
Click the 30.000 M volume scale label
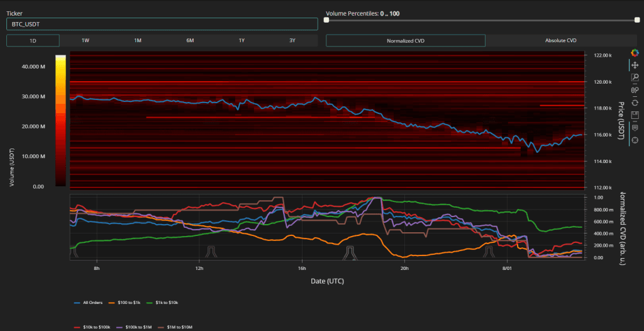(x=34, y=97)
